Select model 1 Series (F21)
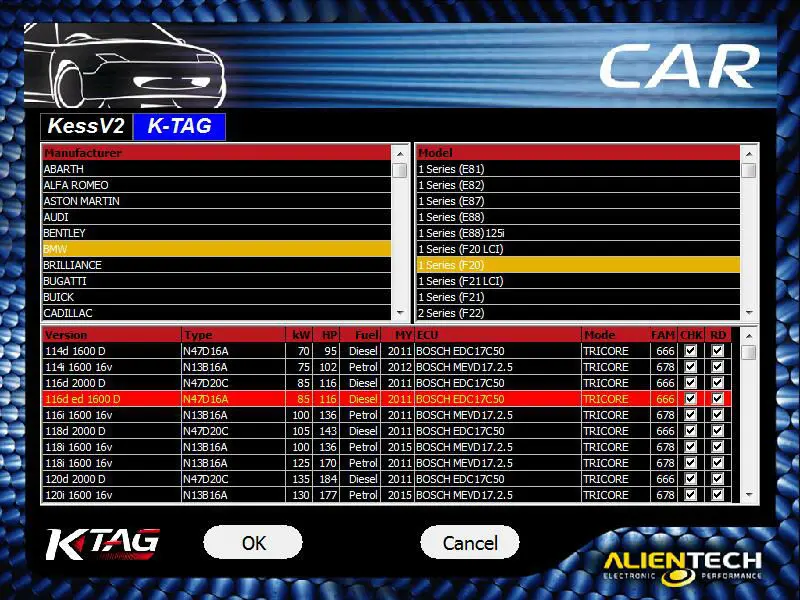The image size is (800, 600). pos(578,297)
